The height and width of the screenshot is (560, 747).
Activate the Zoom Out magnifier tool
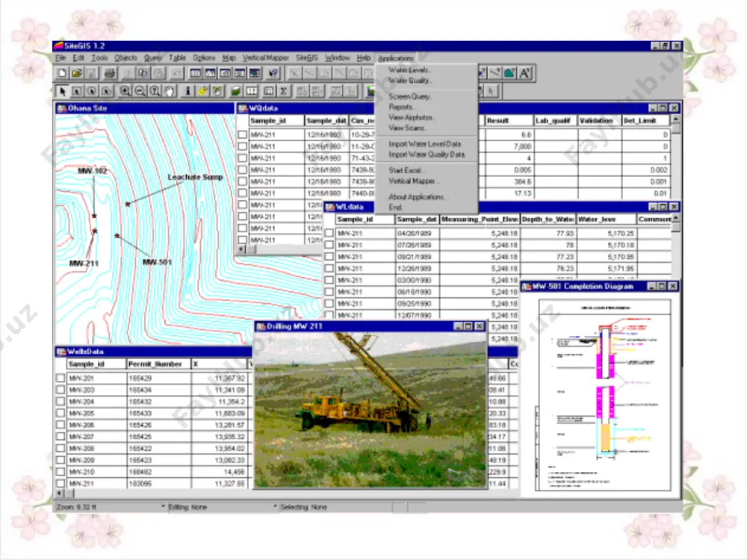(x=140, y=91)
